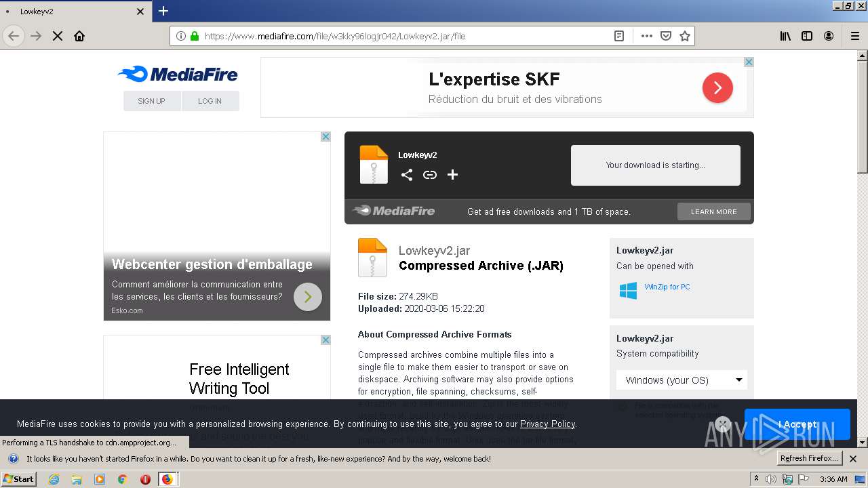Click share icon for Lowkeyv2 file

coord(407,175)
